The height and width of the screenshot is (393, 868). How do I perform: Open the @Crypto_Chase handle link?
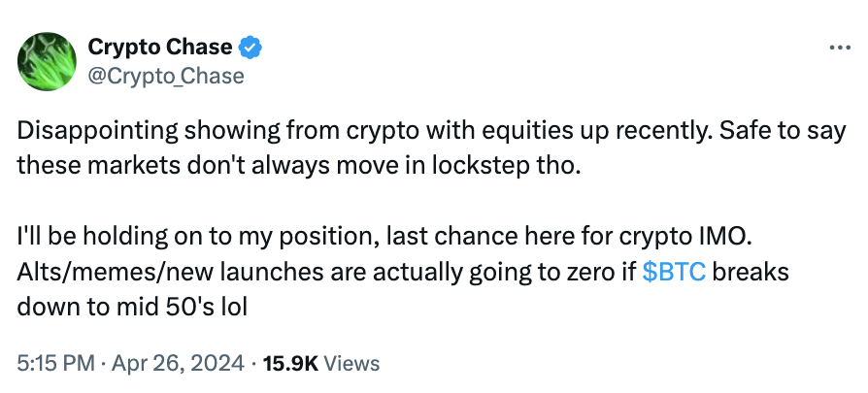click(166, 75)
